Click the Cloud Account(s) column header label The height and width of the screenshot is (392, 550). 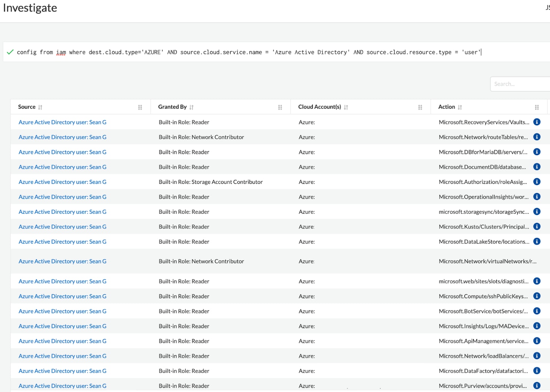coord(320,107)
